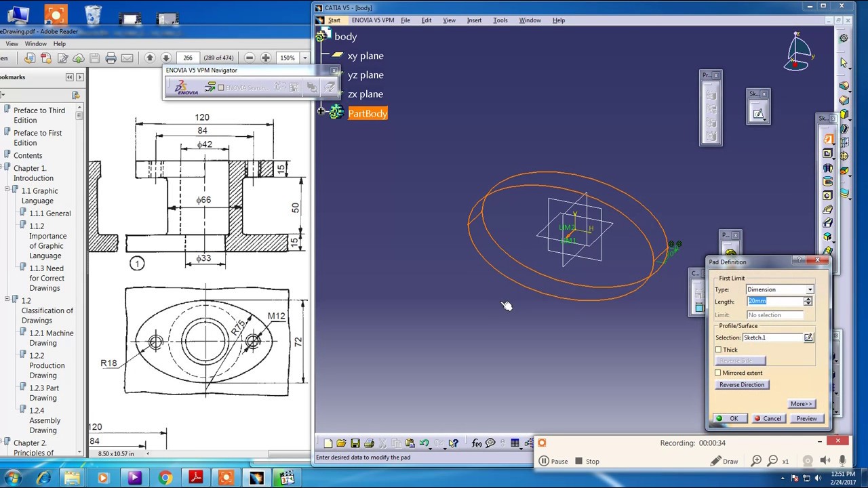Enable the Mirrored extent checkbox
868x488 pixels.
718,373
